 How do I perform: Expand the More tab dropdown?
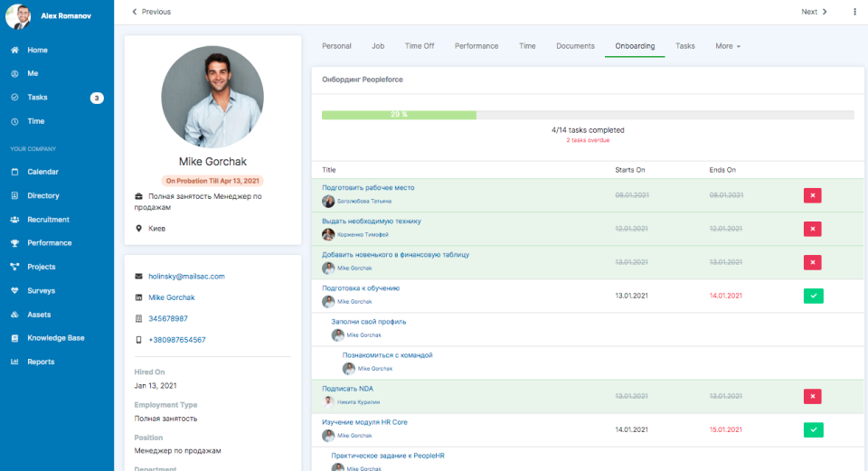(728, 46)
